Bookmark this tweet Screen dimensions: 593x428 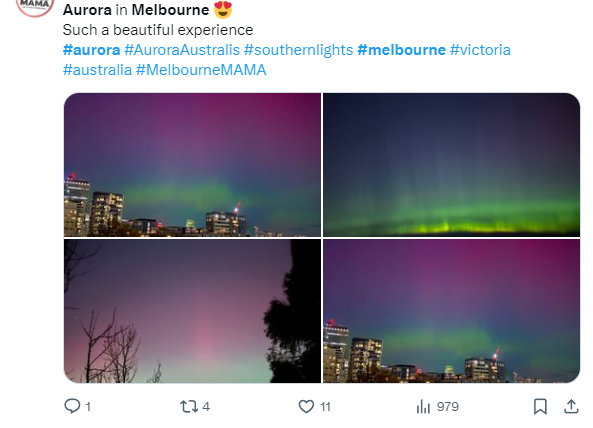[540, 406]
